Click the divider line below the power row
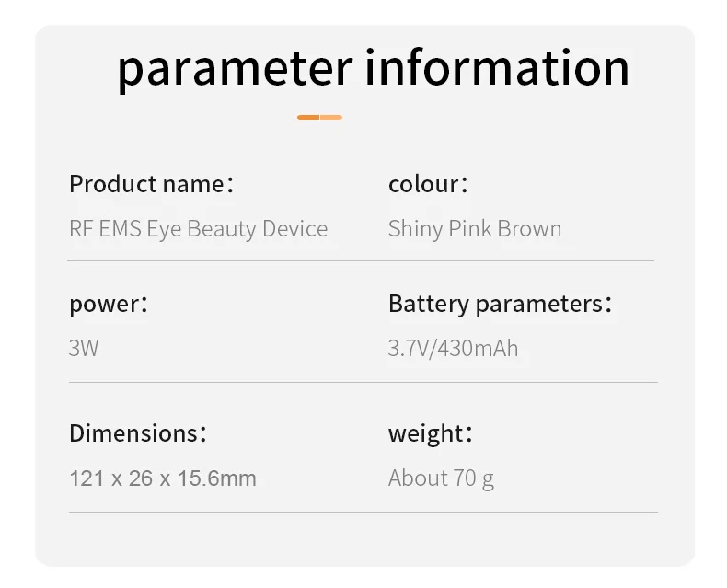 click(x=363, y=382)
